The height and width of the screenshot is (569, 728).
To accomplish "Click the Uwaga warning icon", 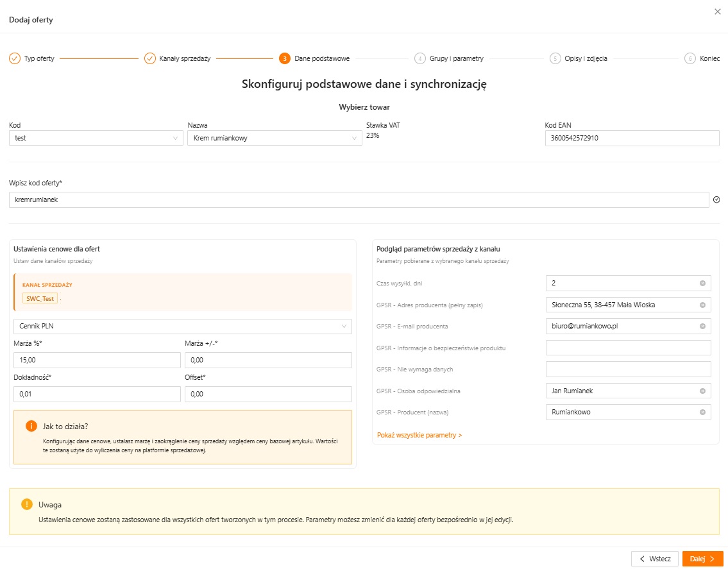I will point(27,504).
